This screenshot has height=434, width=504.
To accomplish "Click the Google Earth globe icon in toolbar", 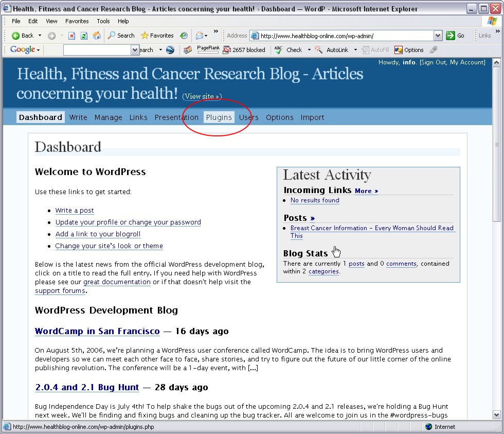I will click(170, 50).
